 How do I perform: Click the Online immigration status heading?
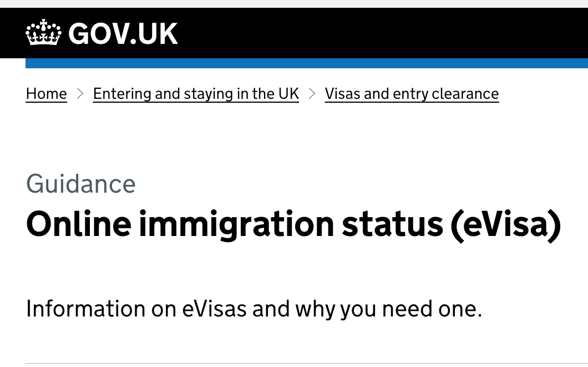293,224
